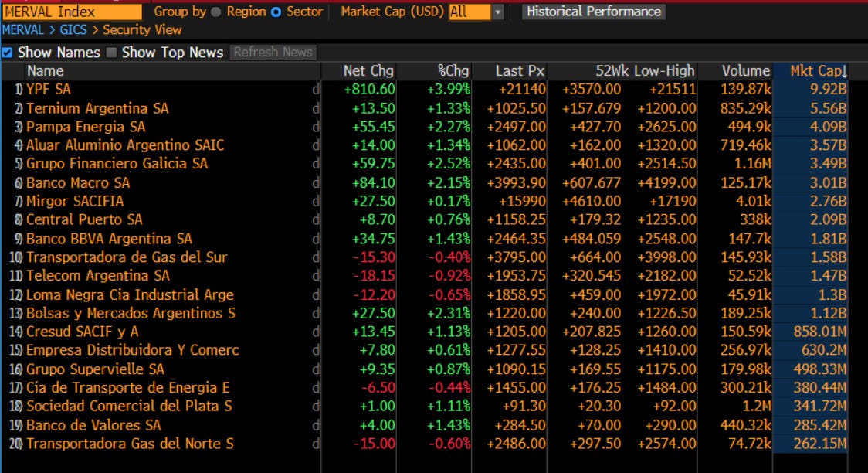Click Grupo Supervielle market cap 498.33M

[x=820, y=369]
